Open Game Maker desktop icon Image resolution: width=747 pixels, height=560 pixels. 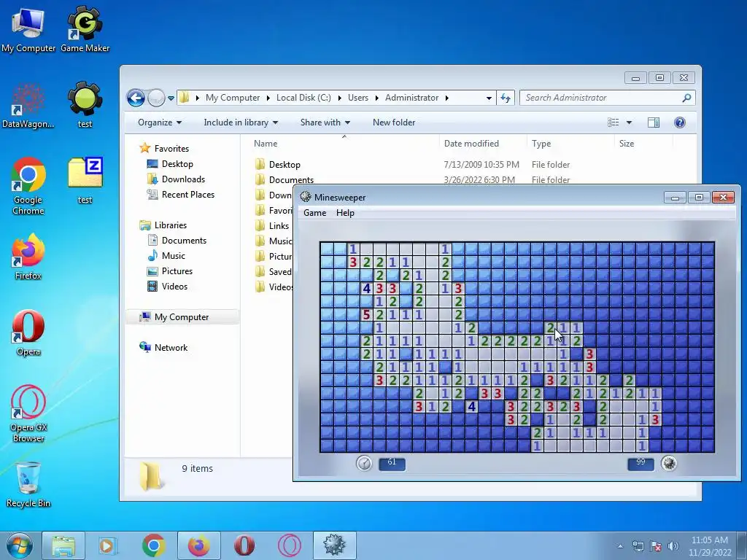coord(85,29)
